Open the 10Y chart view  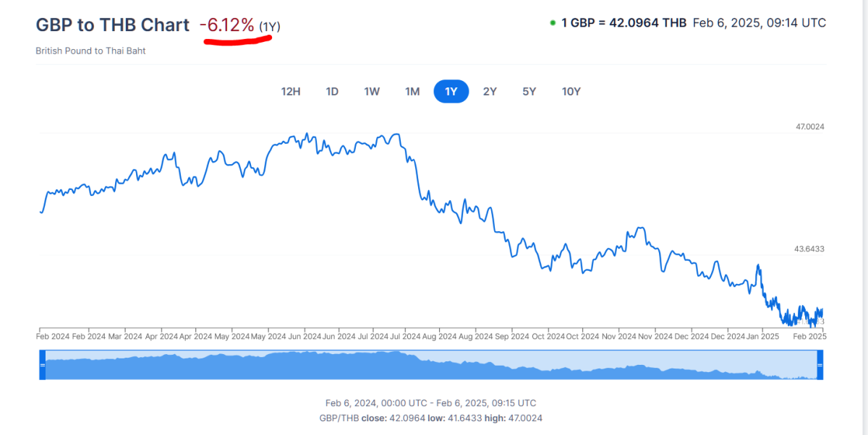pyautogui.click(x=571, y=92)
